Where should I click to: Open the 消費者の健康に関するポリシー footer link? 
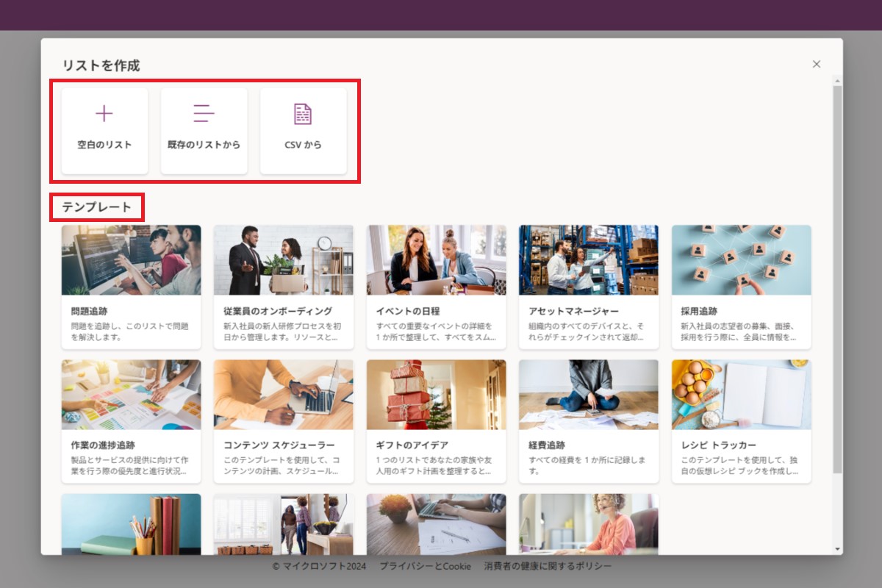click(548, 566)
